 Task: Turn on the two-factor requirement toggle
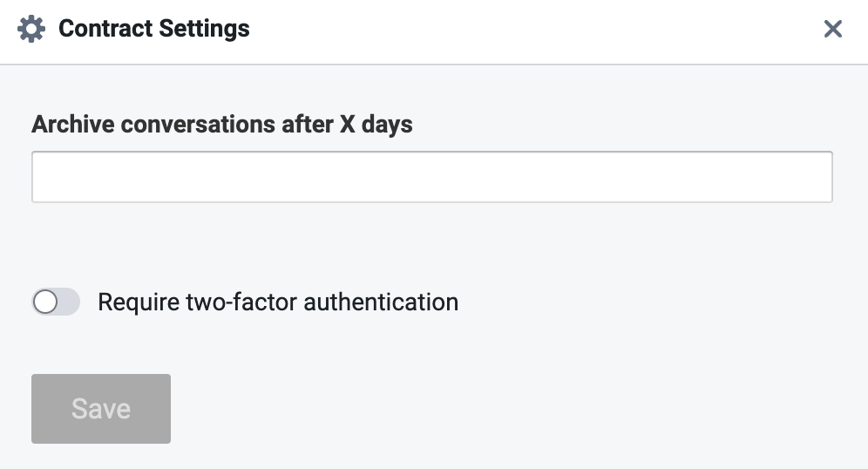click(56, 302)
